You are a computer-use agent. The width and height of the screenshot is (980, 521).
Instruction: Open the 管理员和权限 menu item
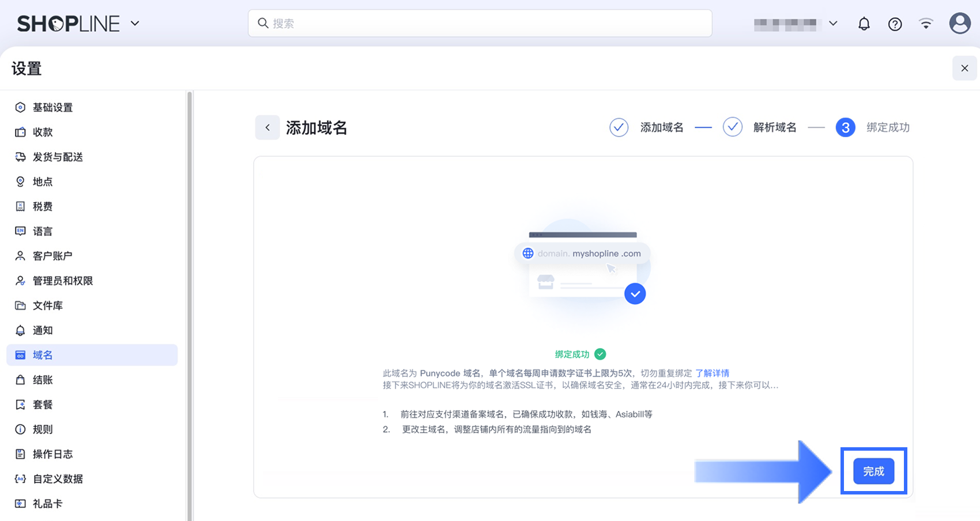(92, 281)
